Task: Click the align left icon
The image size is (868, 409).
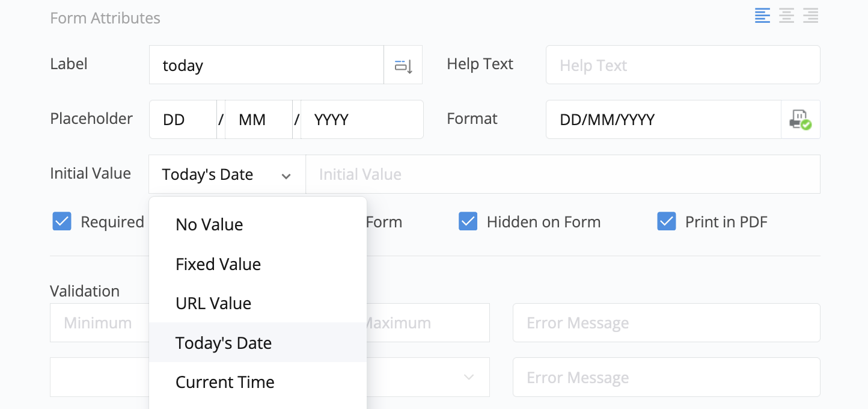Action: pyautogui.click(x=762, y=16)
